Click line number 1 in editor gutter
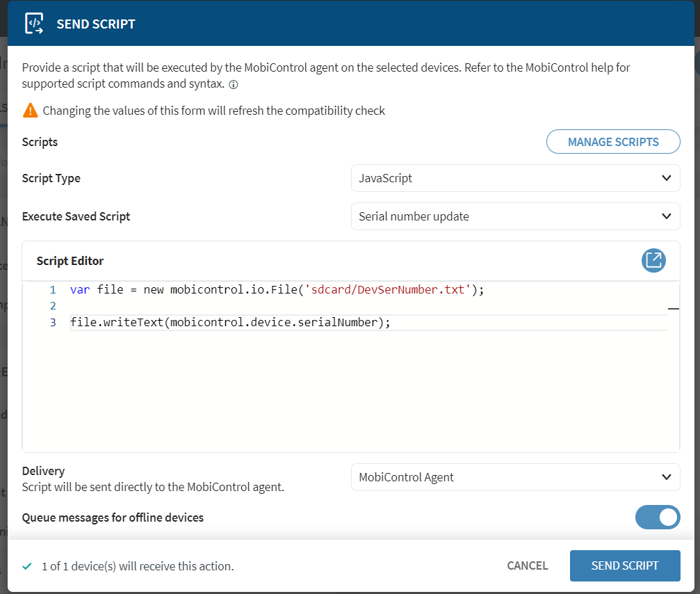Screen dimensions: 700x594 click(x=52, y=289)
